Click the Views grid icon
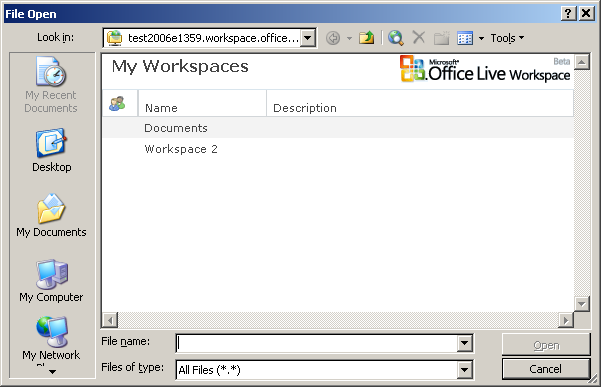Viewport: 601px width, 387px height. click(465, 38)
